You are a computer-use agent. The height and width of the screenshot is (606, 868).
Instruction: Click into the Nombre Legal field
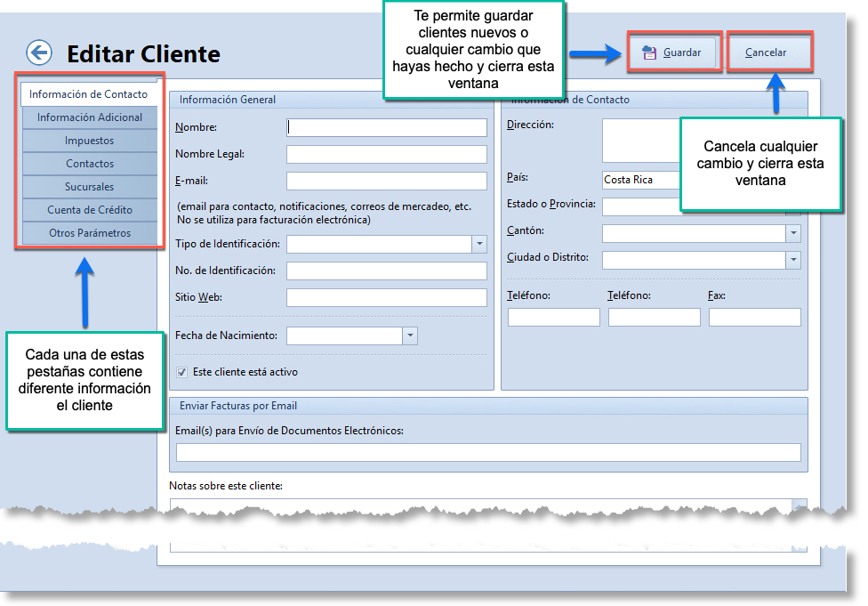tap(386, 154)
